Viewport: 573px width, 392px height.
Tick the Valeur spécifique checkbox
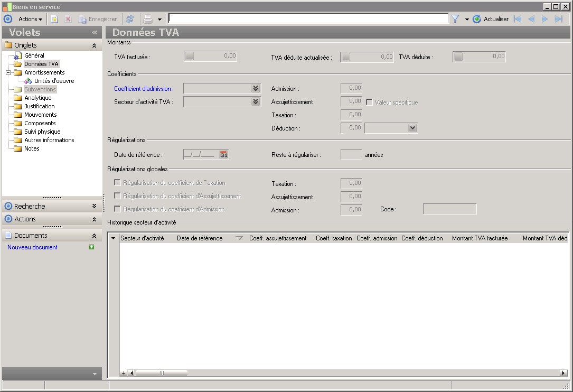[x=370, y=102]
